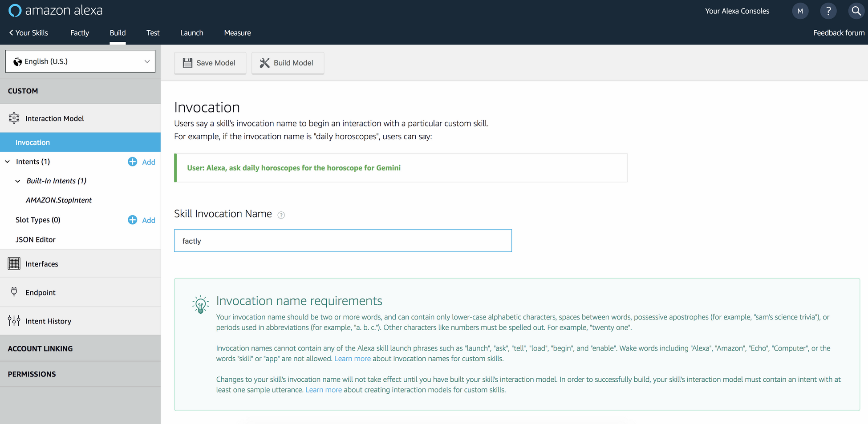Click the plus icon next to Intents Add
This screenshot has width=868, height=424.
132,162
